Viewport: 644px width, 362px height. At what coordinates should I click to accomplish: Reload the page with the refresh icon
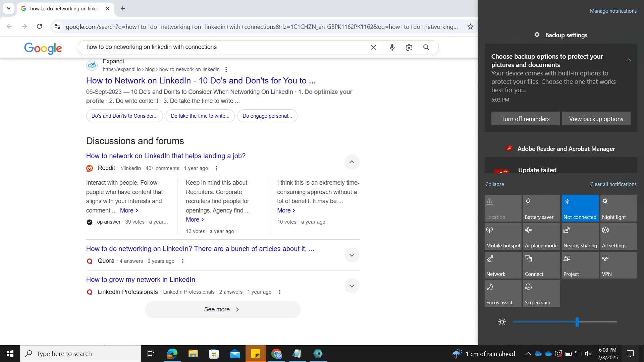coord(39,26)
